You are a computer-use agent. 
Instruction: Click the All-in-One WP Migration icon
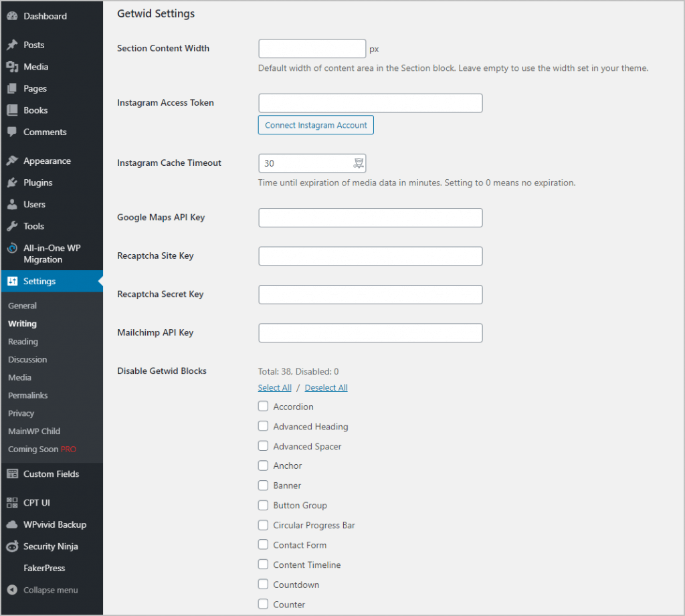tap(12, 248)
